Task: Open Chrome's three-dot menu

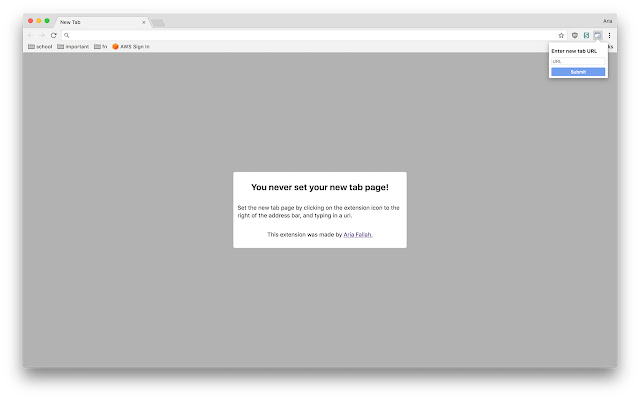Action: pyautogui.click(x=609, y=36)
